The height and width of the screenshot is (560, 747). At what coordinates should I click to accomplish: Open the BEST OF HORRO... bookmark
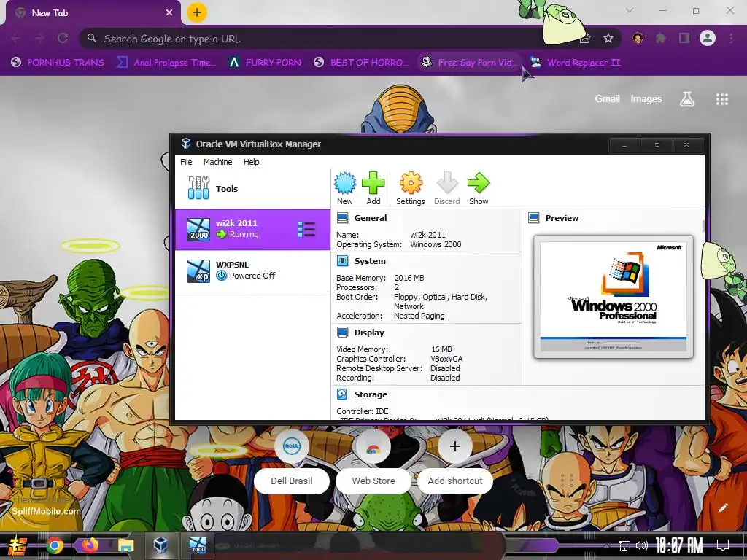pyautogui.click(x=361, y=63)
